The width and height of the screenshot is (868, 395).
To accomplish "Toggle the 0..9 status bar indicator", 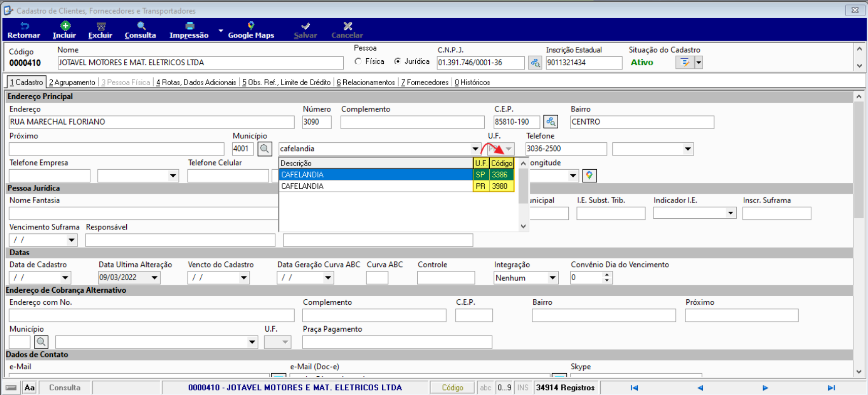I will (x=504, y=388).
